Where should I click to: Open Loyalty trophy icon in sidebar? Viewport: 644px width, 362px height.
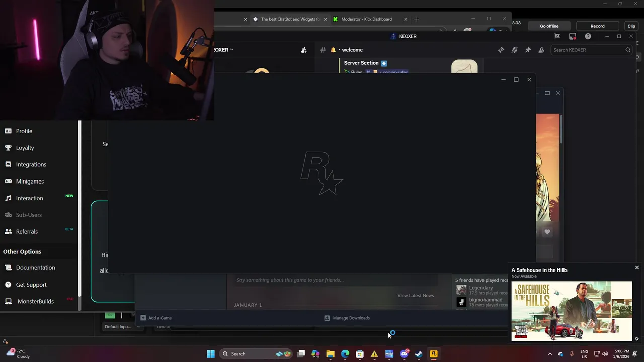[8, 148]
